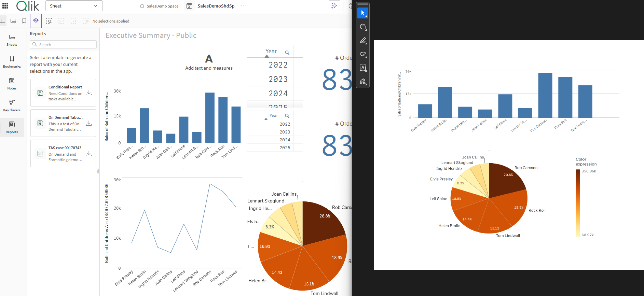The height and width of the screenshot is (296, 644).
Task: Toggle the insight advisor eye button
Action: (36, 21)
